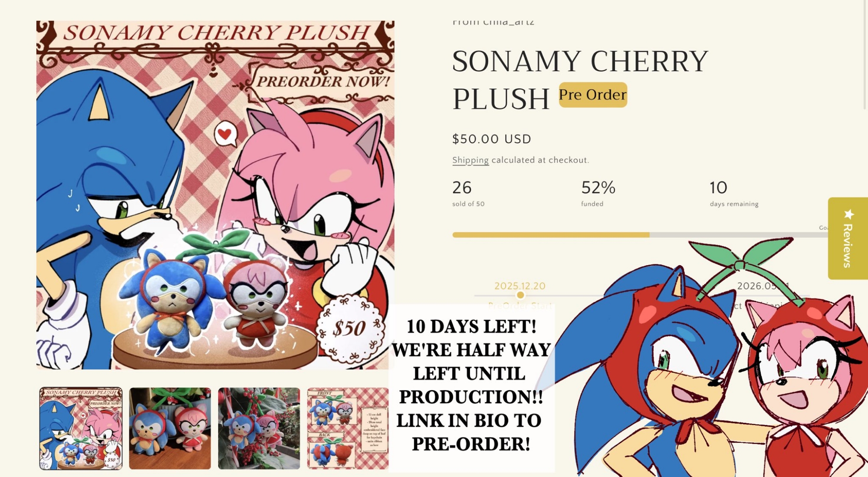Image resolution: width=868 pixels, height=477 pixels.
Task: Click the 26 sold of 50 stat
Action: click(x=468, y=193)
